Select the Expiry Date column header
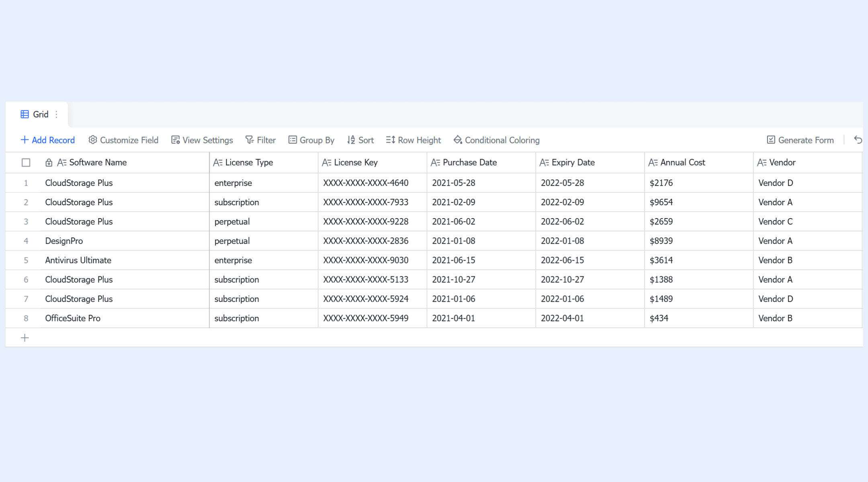 pyautogui.click(x=590, y=163)
